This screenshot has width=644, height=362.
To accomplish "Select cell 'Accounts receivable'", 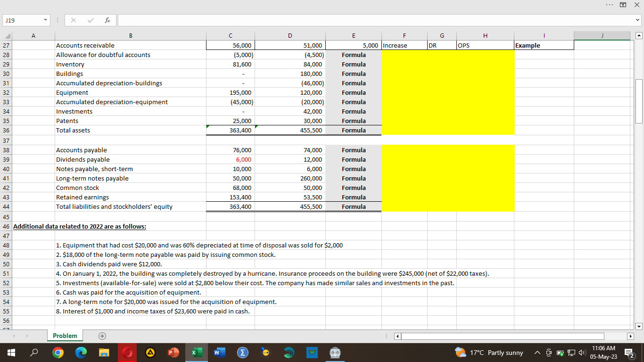I will (131, 45).
